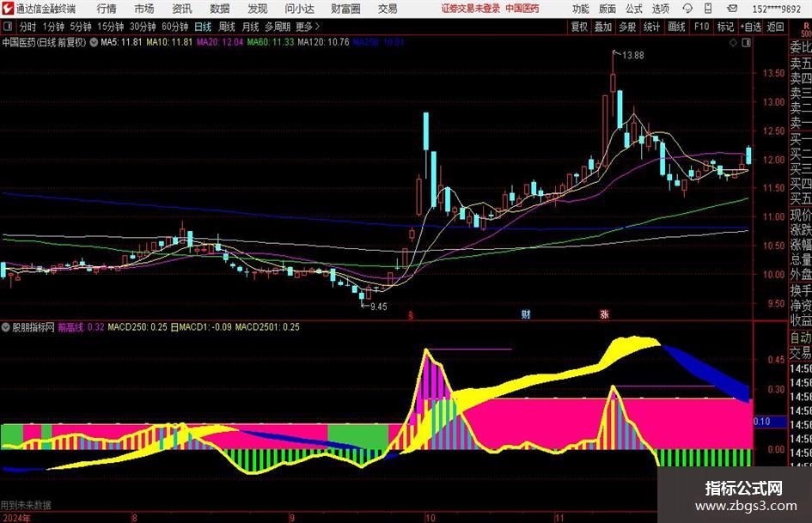
Task: Expand dropdown next to 股朋指标网 indicator
Action: (x=6, y=326)
